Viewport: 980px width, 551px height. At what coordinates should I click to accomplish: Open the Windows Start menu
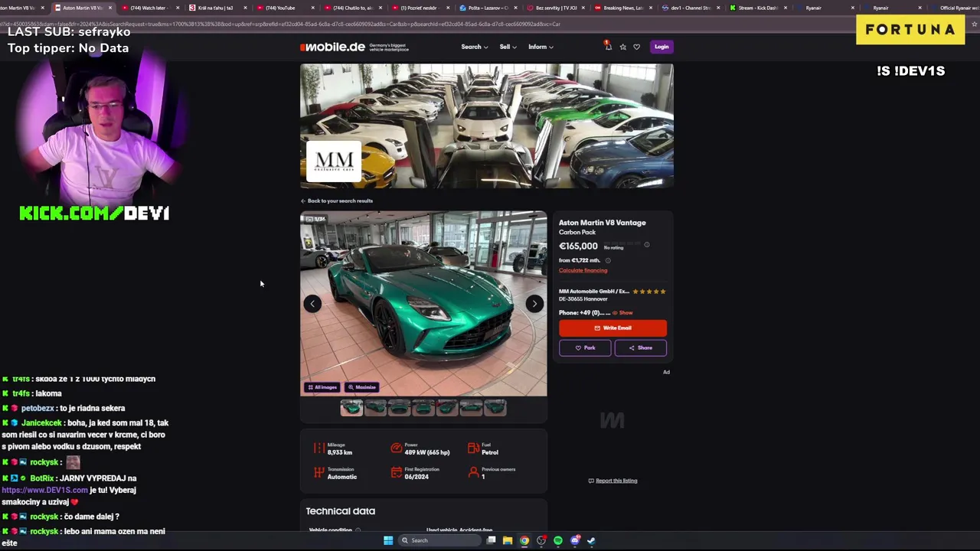tap(388, 540)
